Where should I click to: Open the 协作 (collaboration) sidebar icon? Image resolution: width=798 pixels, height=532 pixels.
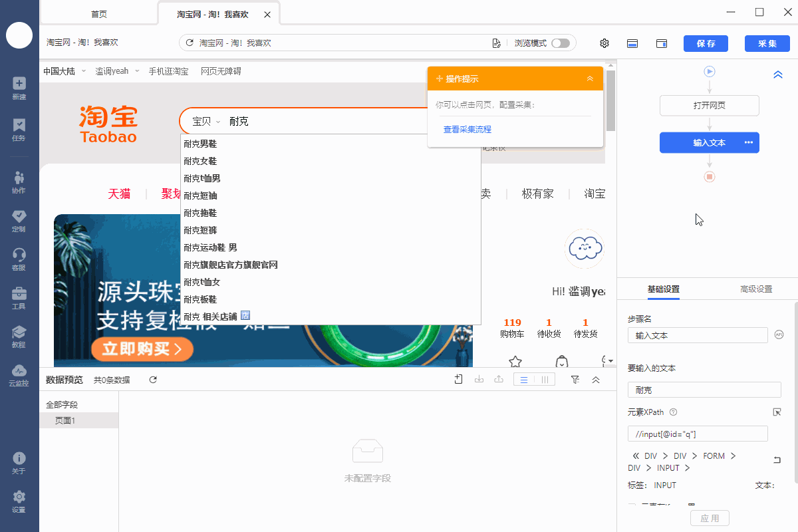[x=19, y=178]
